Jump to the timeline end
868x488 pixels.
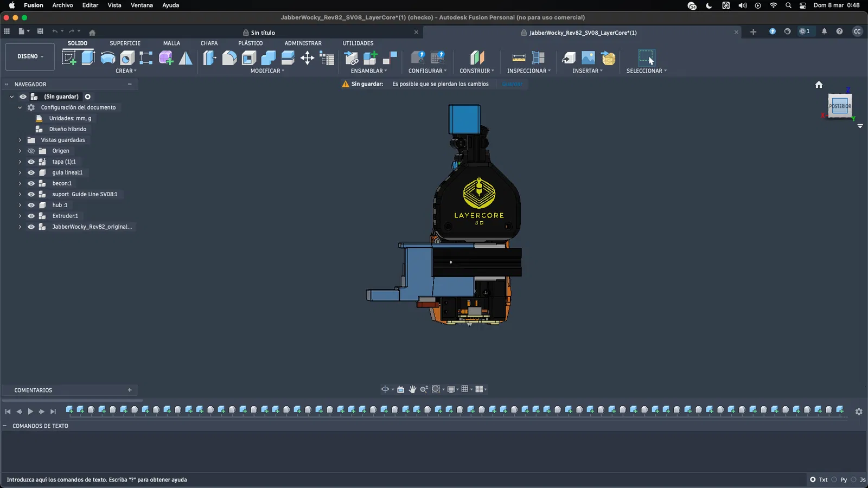53,412
